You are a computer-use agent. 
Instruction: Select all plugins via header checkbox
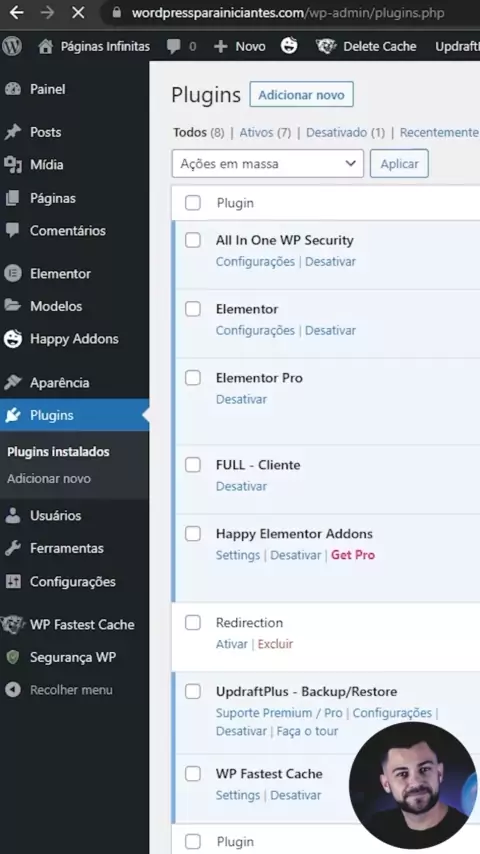(193, 203)
